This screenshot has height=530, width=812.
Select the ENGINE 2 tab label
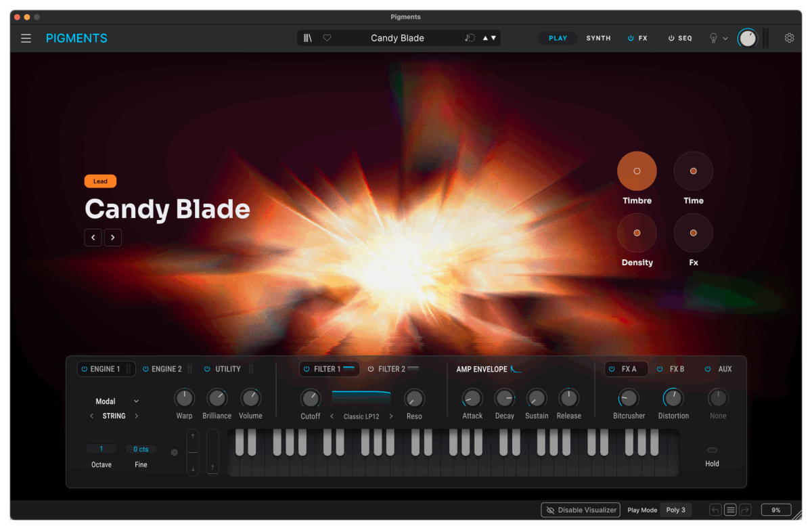[166, 369]
